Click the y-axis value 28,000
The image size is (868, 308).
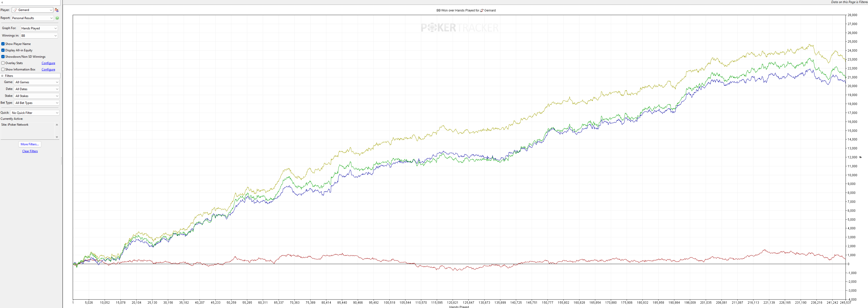[852, 15]
